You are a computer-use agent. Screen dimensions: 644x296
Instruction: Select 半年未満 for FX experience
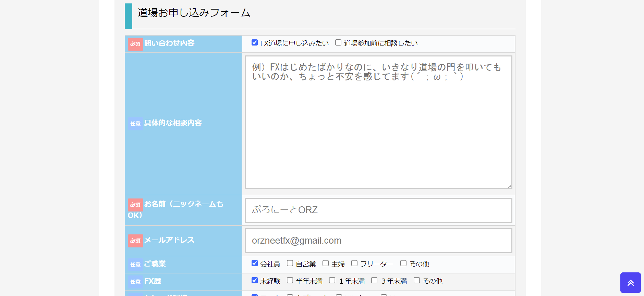pyautogui.click(x=290, y=280)
